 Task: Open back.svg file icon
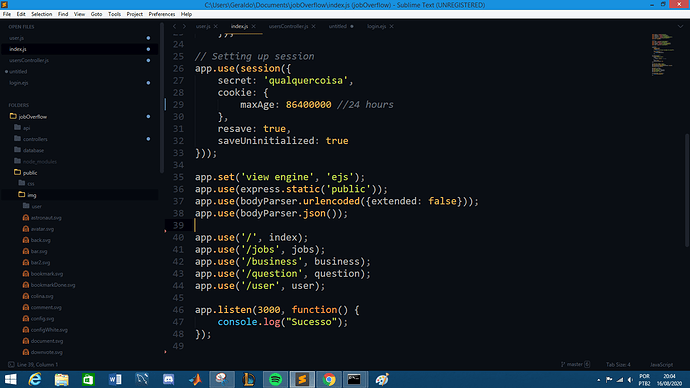pyautogui.click(x=26, y=240)
